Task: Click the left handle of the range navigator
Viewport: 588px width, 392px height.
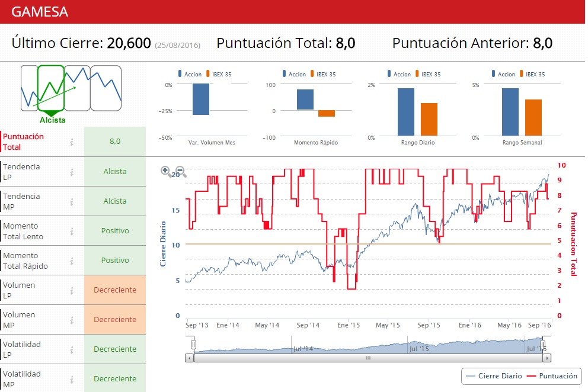Action: 193,345
